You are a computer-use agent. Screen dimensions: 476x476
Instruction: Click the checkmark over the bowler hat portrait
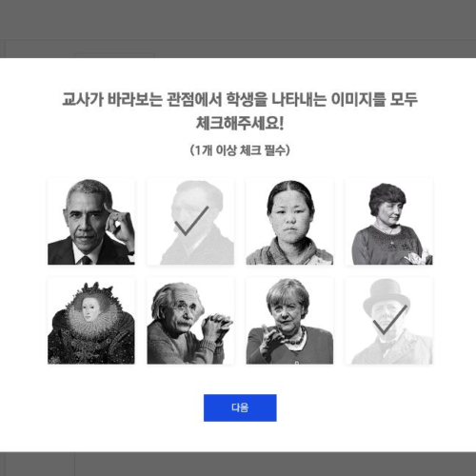[x=389, y=320]
